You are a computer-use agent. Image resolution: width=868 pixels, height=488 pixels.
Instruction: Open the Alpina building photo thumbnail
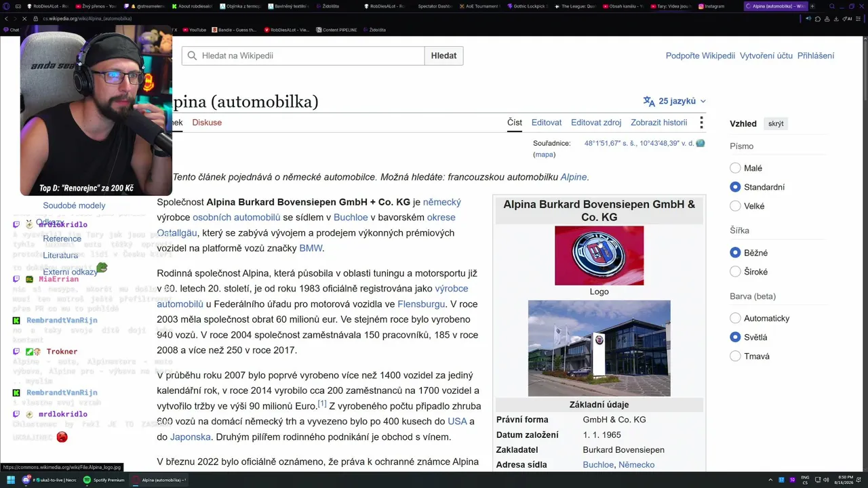599,348
